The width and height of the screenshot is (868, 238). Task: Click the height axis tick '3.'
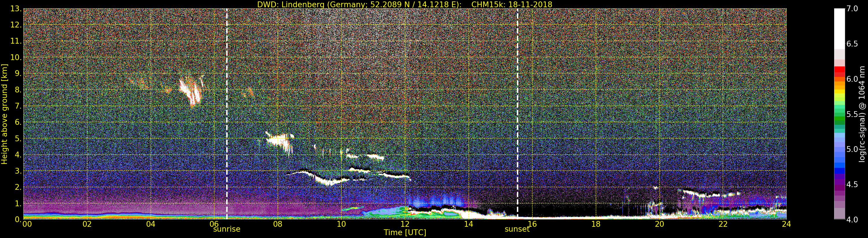[18, 171]
